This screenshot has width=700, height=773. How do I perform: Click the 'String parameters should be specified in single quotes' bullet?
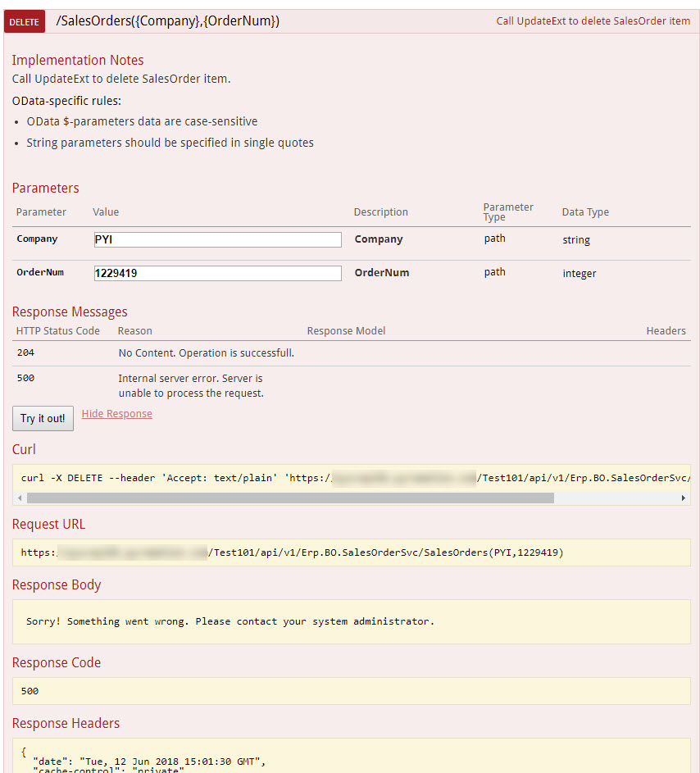click(x=170, y=143)
